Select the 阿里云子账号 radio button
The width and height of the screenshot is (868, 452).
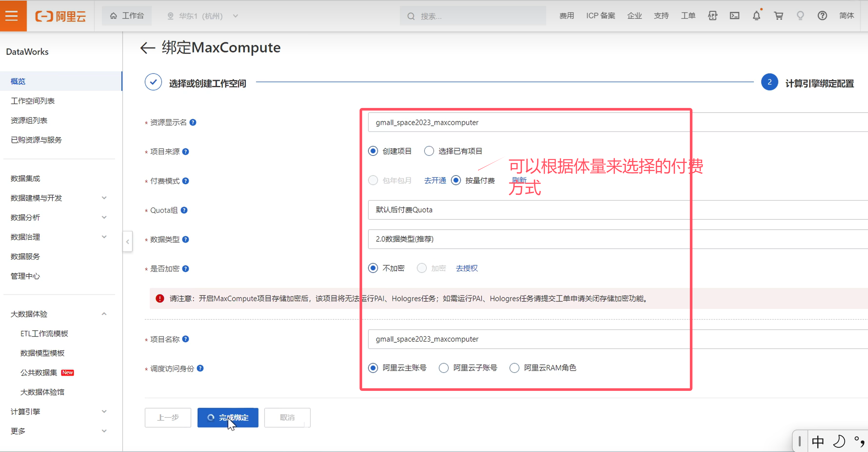[x=444, y=368]
